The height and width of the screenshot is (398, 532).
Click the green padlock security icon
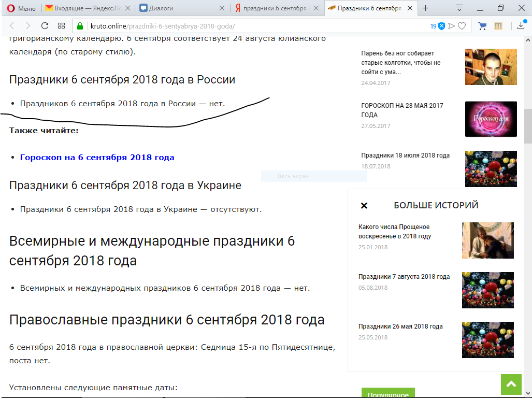[x=80, y=26]
